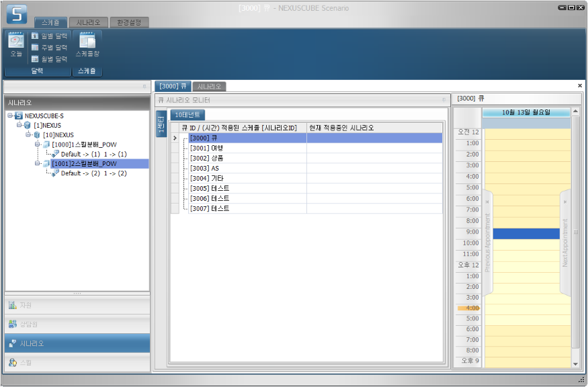Click the calendar vertical scrollbar thumb
Viewport: 588px width, 387px height.
[575, 232]
